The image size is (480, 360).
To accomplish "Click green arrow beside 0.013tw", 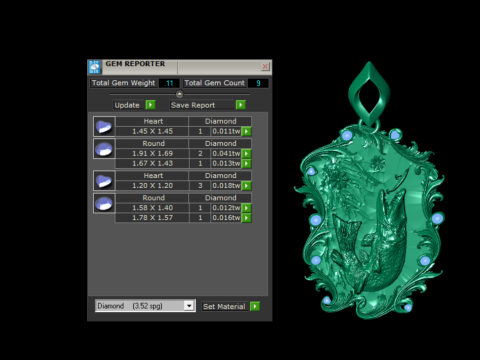I will coord(246,164).
